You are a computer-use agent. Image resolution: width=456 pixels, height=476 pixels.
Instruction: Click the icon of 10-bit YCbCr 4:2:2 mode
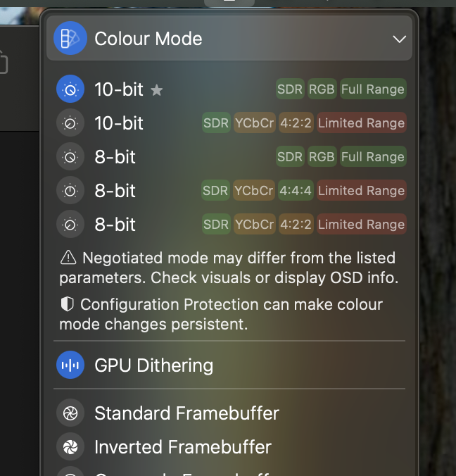pos(70,123)
